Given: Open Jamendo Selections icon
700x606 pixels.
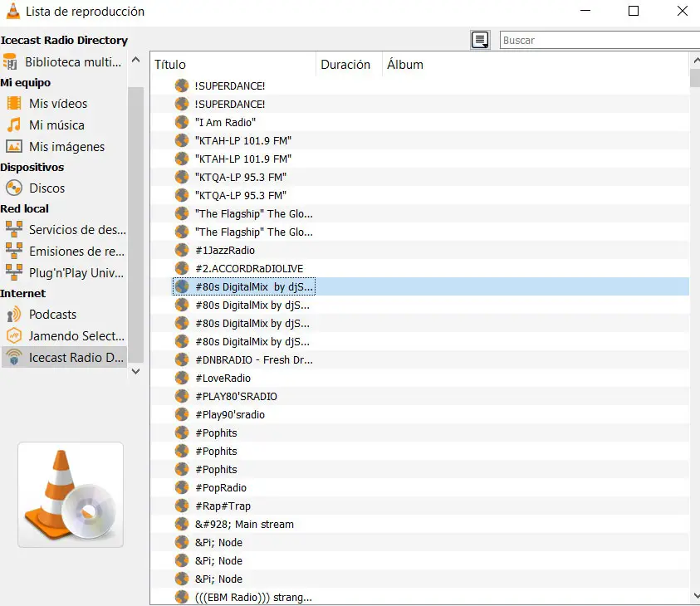Looking at the screenshot, I should (14, 335).
